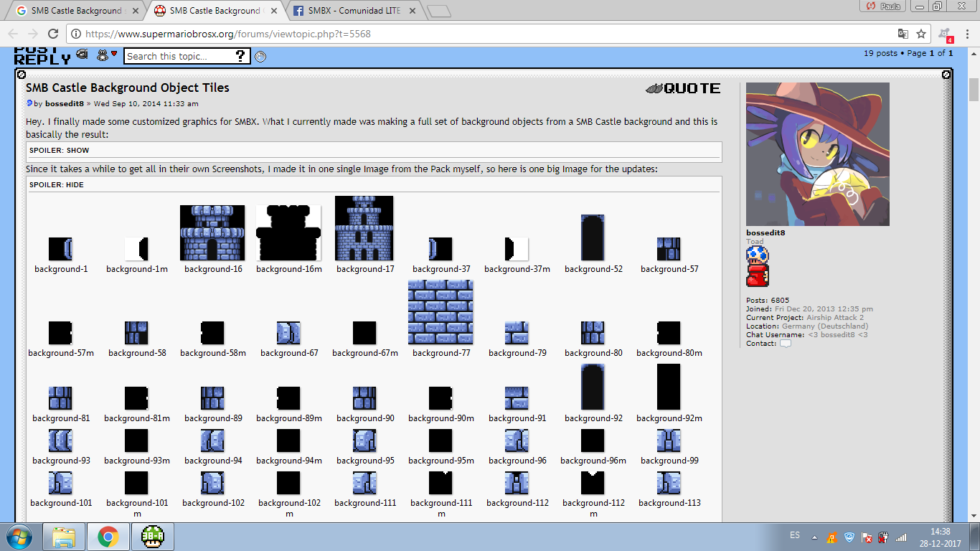Reload the page with the refresh icon

53,34
